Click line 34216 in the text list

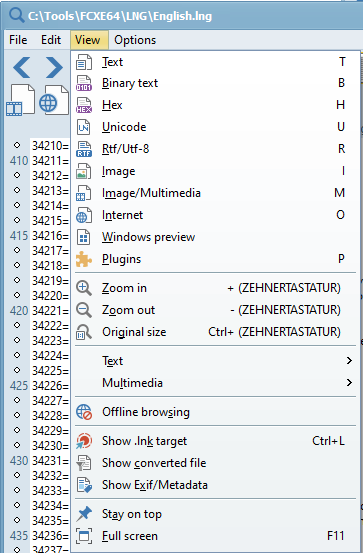pos(50,236)
